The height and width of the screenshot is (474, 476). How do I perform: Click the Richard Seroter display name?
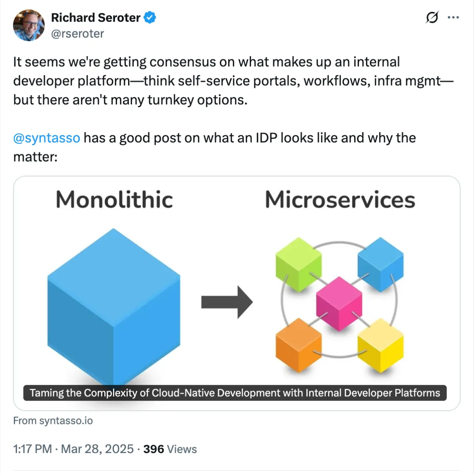tap(96, 18)
